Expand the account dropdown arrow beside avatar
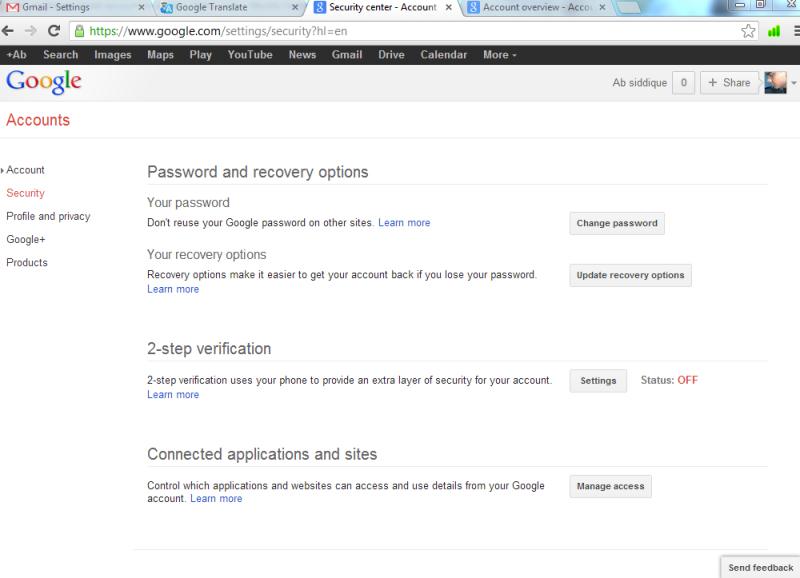This screenshot has height=578, width=800. (794, 83)
